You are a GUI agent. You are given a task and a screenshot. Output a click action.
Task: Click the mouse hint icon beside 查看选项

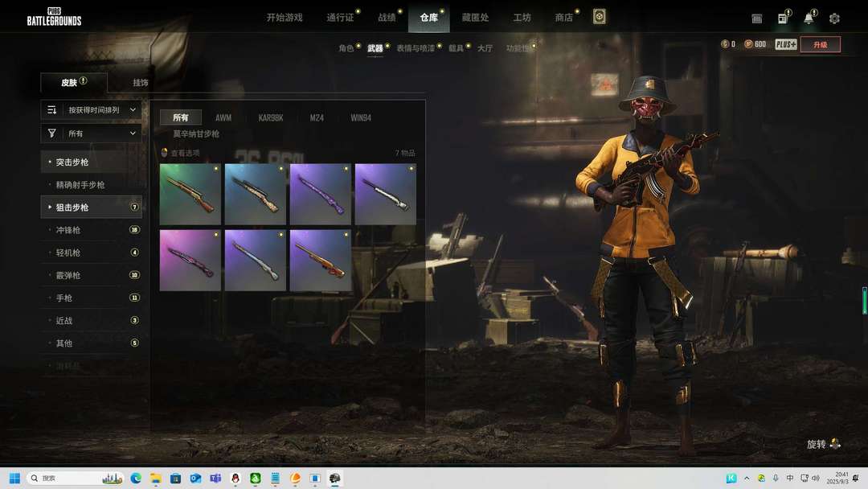click(x=164, y=152)
